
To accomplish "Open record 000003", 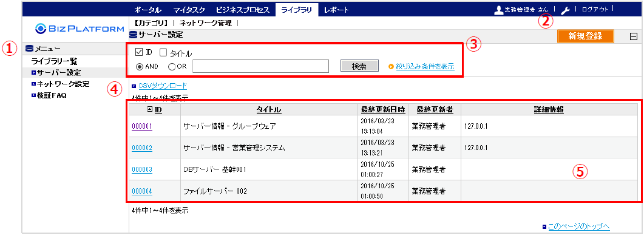I will pyautogui.click(x=142, y=169).
